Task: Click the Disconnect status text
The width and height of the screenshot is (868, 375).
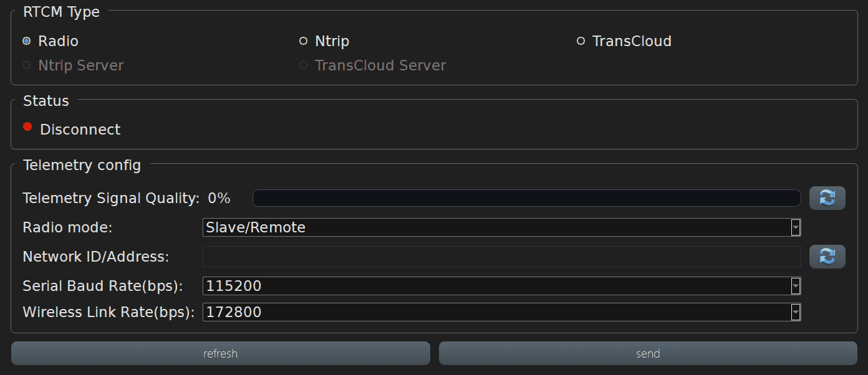Action: coord(80,130)
